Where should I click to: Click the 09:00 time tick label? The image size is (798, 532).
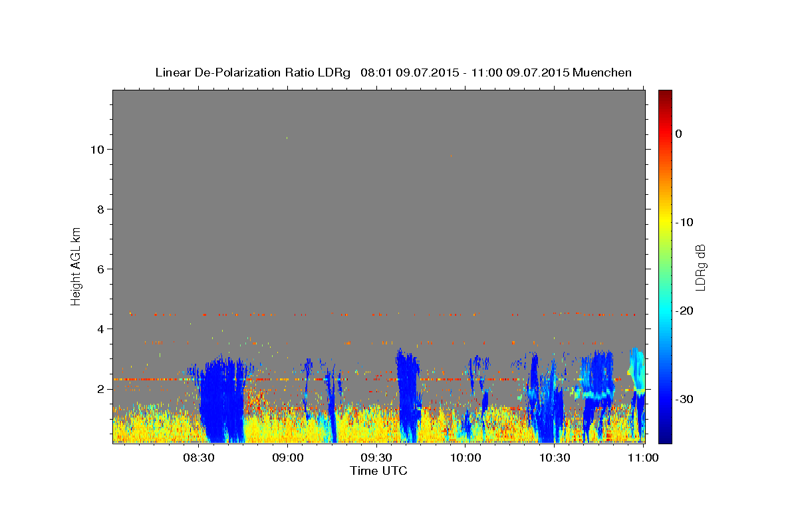pyautogui.click(x=287, y=458)
